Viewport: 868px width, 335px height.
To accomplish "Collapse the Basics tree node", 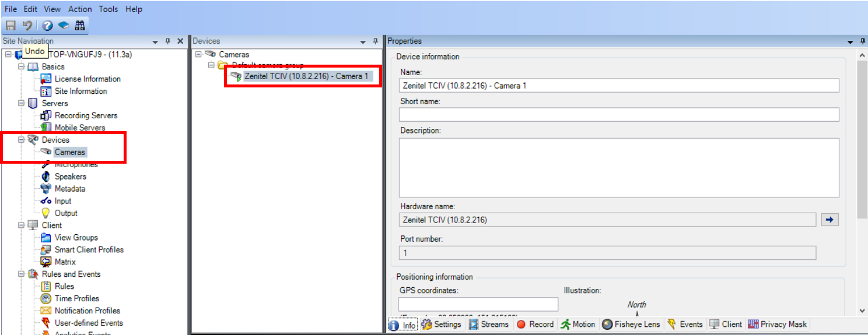I will (22, 67).
